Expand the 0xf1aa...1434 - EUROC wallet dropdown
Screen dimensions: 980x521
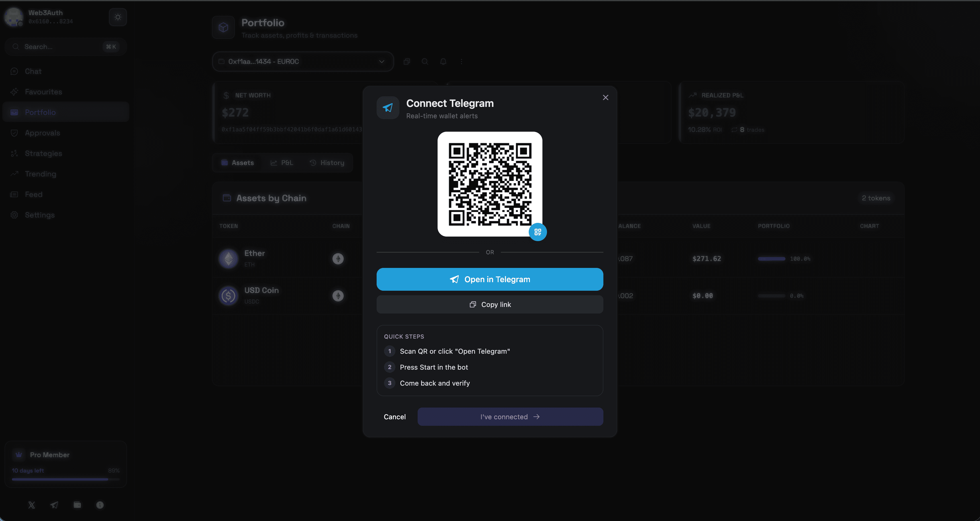coord(303,62)
